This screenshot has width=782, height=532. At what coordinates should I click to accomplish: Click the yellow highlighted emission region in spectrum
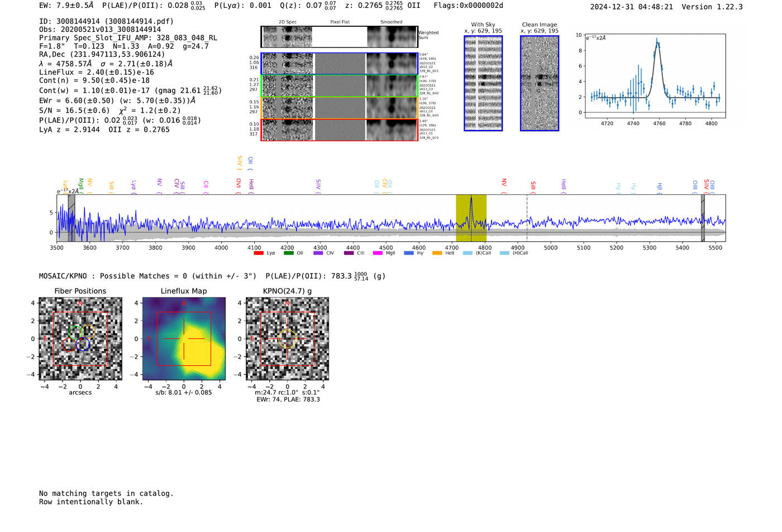(x=471, y=218)
